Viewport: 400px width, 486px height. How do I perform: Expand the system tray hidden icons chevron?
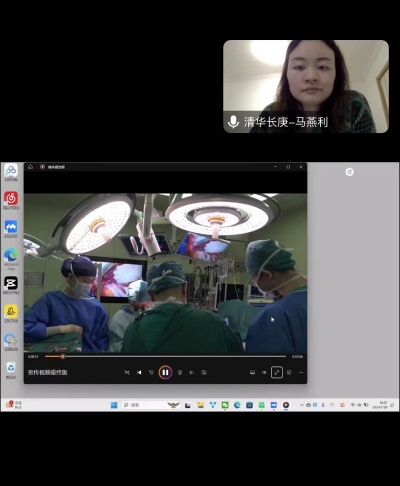[x=302, y=405]
